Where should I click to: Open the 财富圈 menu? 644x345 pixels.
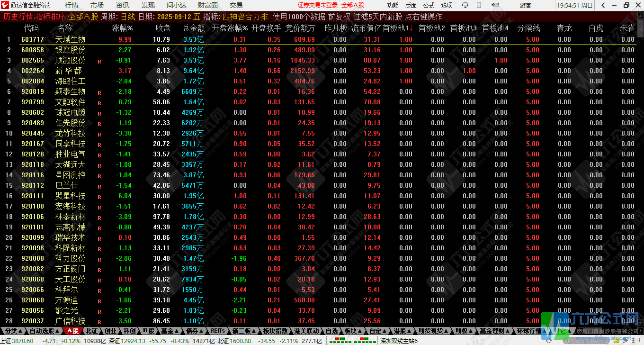[207, 5]
